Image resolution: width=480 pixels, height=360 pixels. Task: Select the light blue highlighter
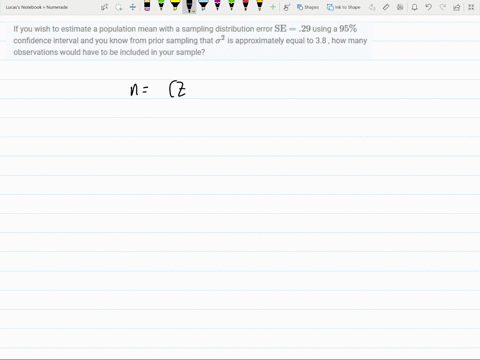203,6
